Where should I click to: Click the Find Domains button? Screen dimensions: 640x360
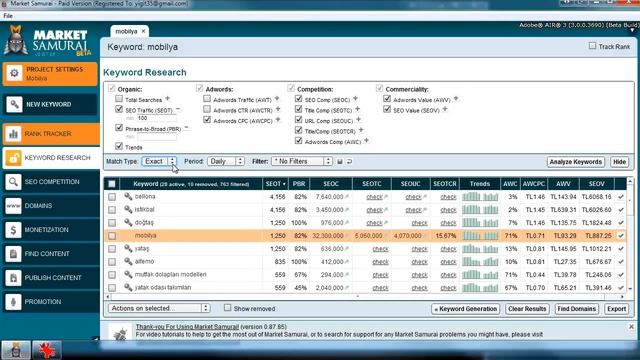point(576,309)
